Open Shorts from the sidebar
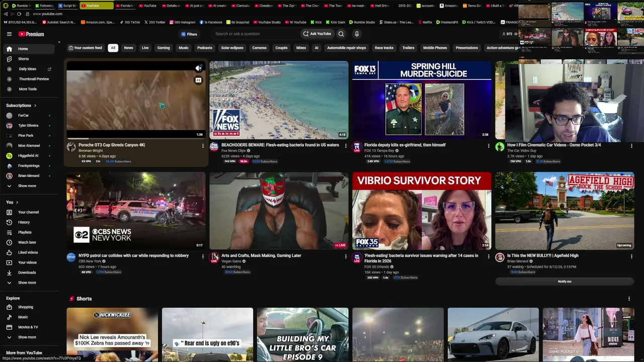This screenshot has width=644, height=362. pyautogui.click(x=24, y=59)
